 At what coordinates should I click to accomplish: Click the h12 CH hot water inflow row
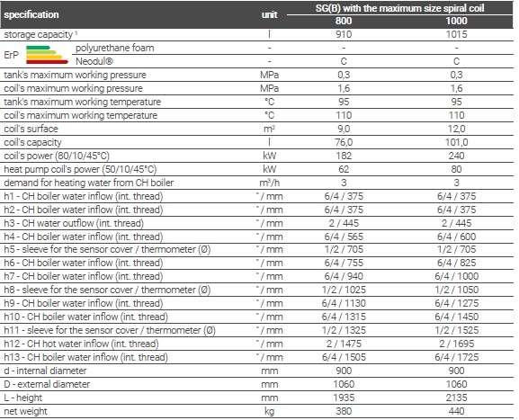click(257, 344)
